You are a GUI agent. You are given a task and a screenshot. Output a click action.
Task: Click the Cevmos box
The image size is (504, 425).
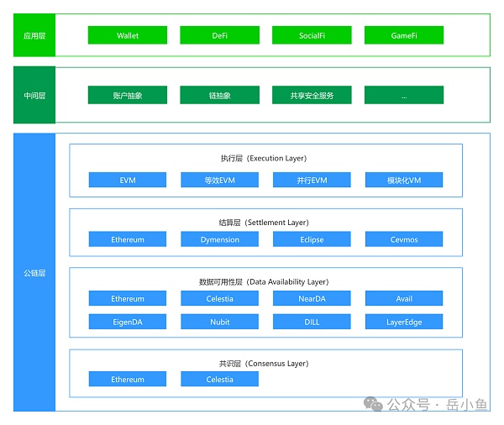[403, 239]
